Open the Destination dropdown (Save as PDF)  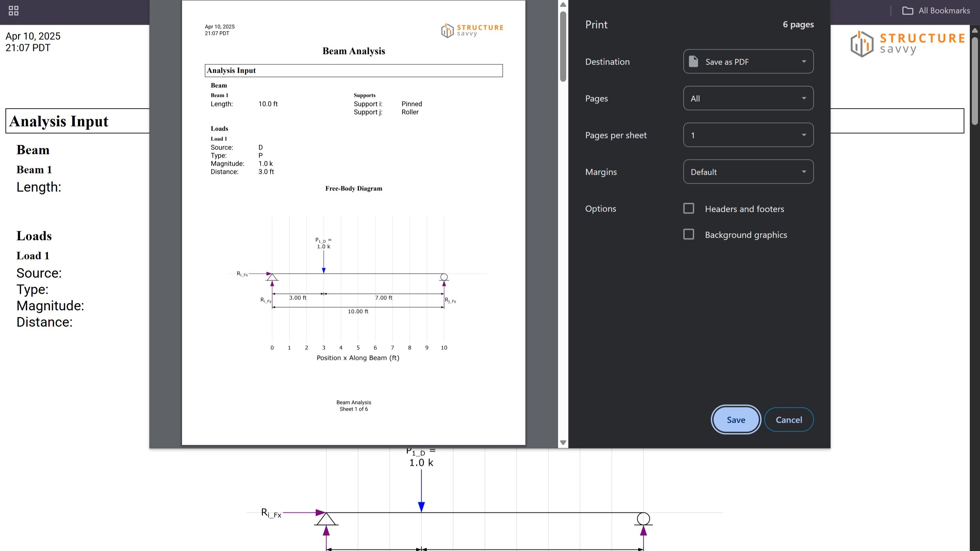[x=748, y=62]
